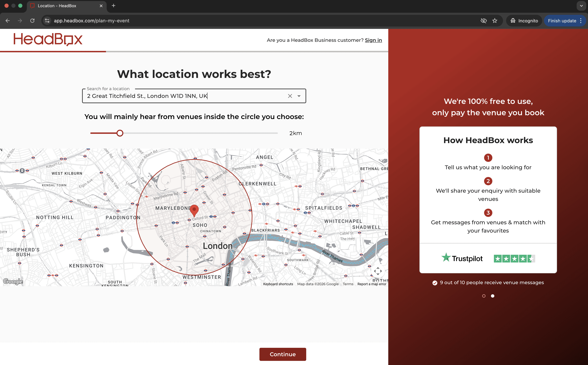Toggle fullscreen map view icon

[x=378, y=271]
